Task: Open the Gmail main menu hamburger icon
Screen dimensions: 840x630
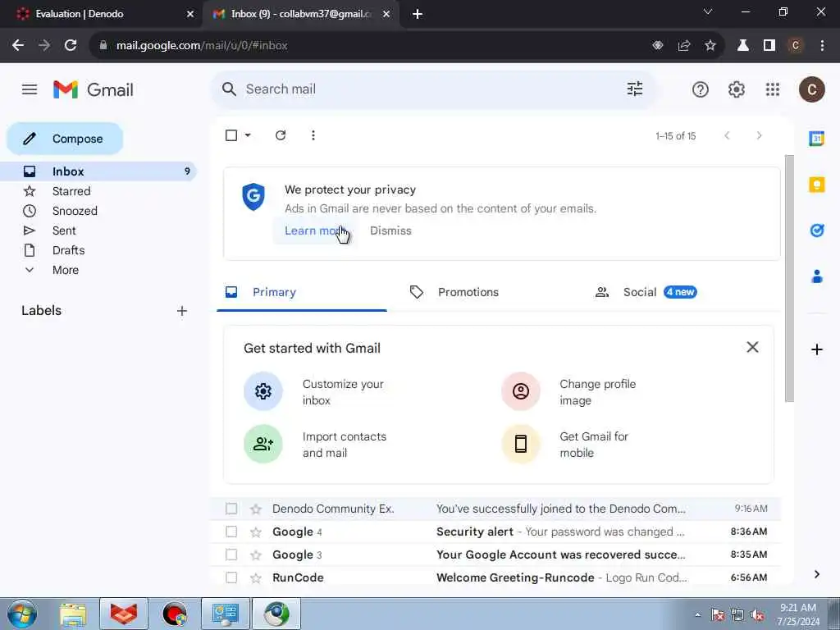Action: tap(30, 89)
